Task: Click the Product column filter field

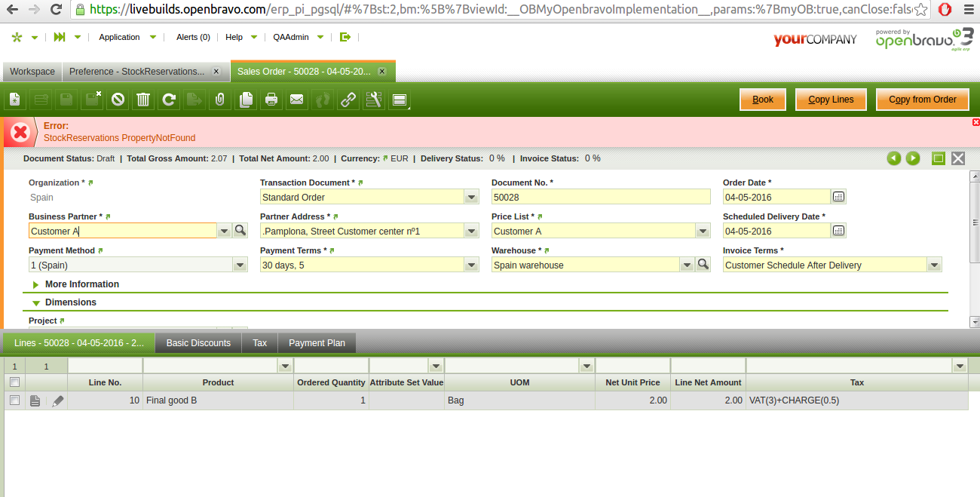Action: click(x=210, y=366)
